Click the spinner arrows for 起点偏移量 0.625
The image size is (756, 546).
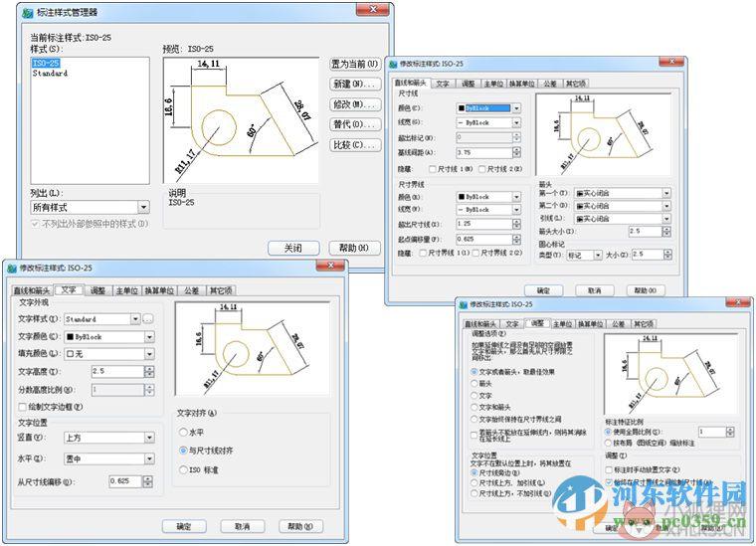tap(516, 239)
